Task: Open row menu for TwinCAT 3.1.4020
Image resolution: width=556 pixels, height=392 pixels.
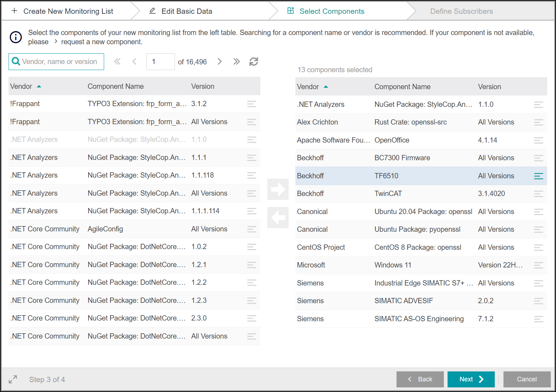Action: [539, 194]
